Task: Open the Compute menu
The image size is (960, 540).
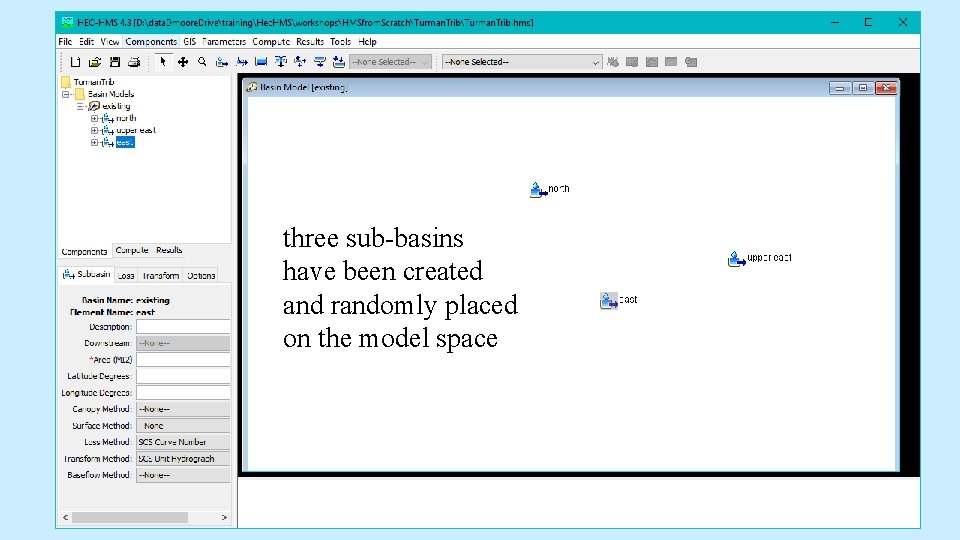Action: 271,42
